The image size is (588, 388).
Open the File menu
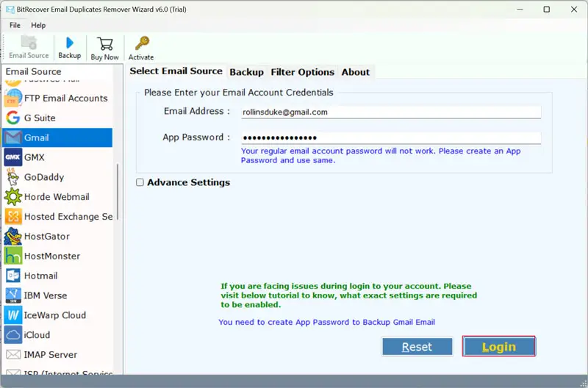[15, 25]
